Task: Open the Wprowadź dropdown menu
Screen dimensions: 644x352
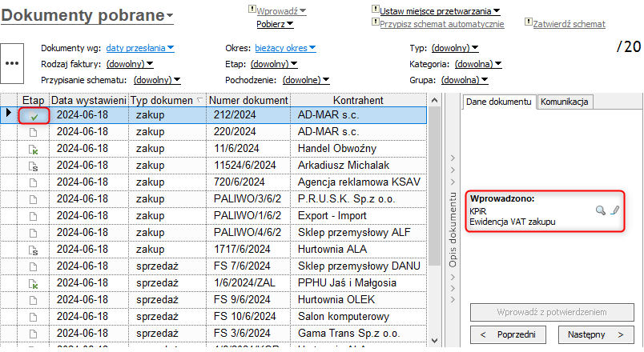Action: click(x=281, y=11)
